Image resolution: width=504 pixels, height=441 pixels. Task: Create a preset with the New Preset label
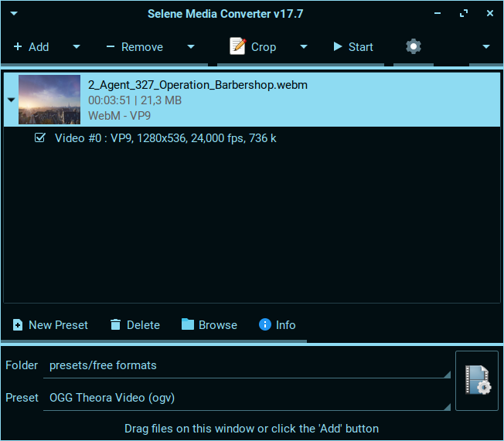pyautogui.click(x=58, y=325)
